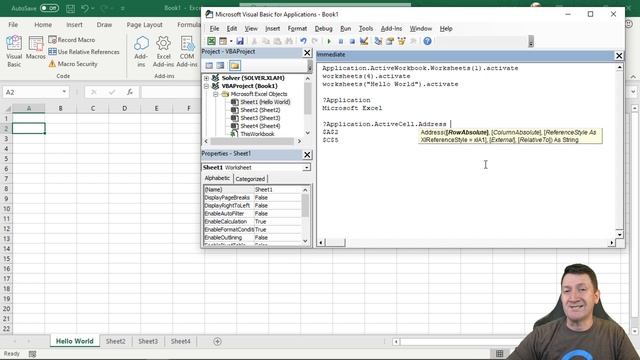Image resolution: width=640 pixels, height=360 pixels.
Task: Open Properties Window toolbar icon
Action: [390, 41]
